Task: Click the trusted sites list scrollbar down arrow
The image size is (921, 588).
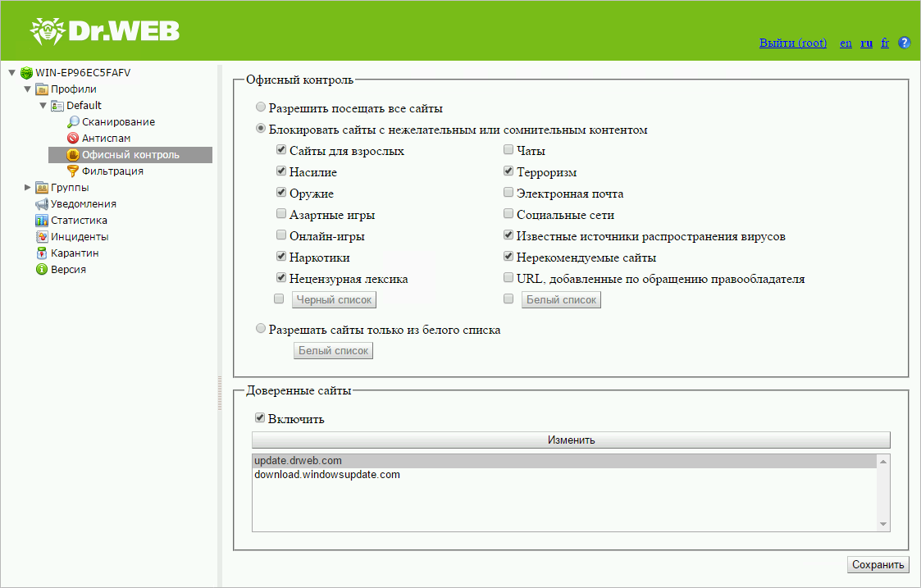Action: pos(883,523)
